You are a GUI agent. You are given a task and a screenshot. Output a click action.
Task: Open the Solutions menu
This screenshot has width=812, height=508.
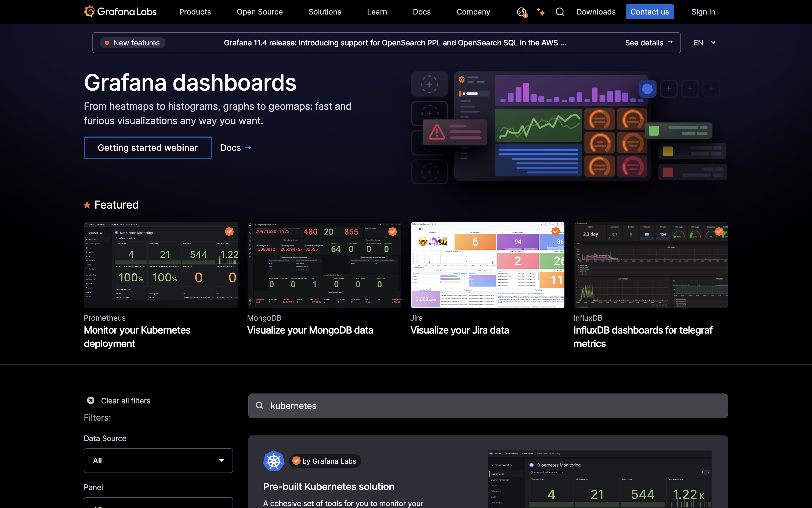[325, 12]
